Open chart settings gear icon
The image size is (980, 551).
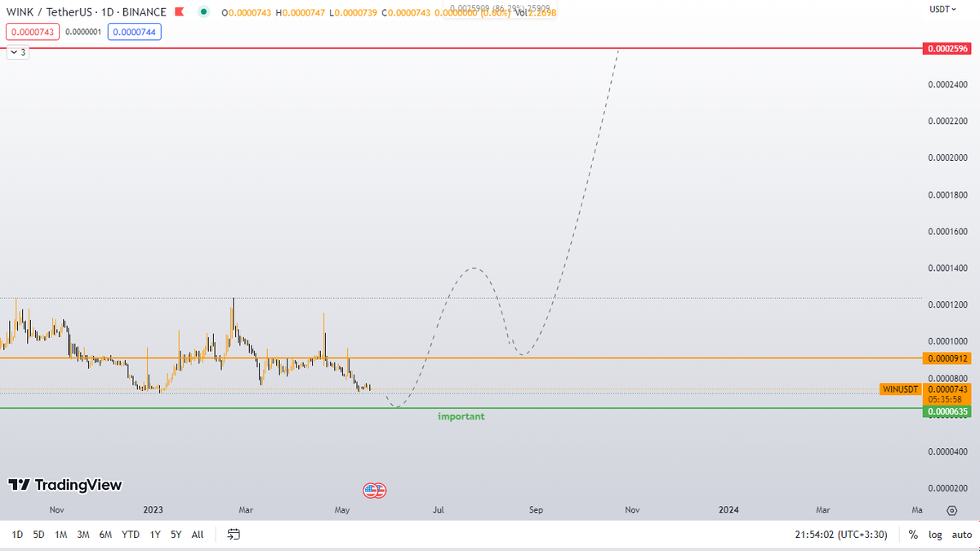[x=951, y=510]
